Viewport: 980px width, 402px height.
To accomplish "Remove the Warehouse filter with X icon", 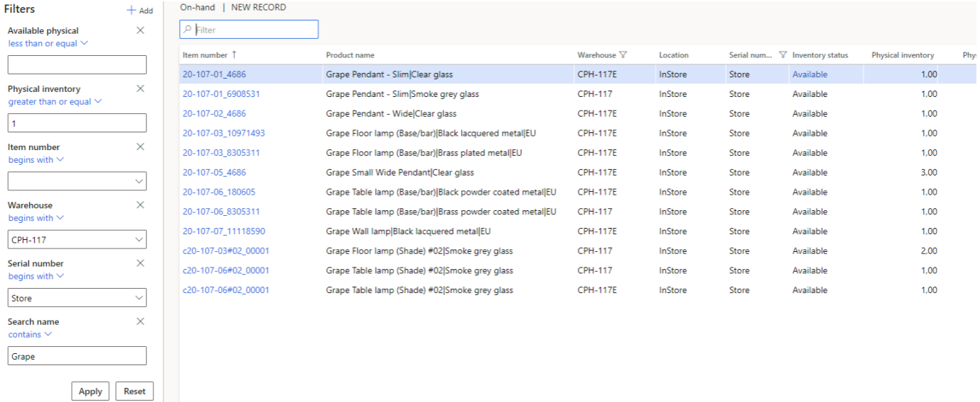I will [140, 205].
